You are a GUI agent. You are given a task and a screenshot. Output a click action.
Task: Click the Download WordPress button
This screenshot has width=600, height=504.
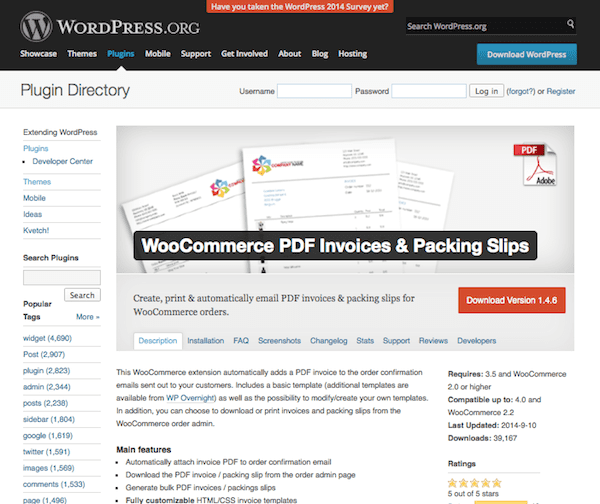527,54
